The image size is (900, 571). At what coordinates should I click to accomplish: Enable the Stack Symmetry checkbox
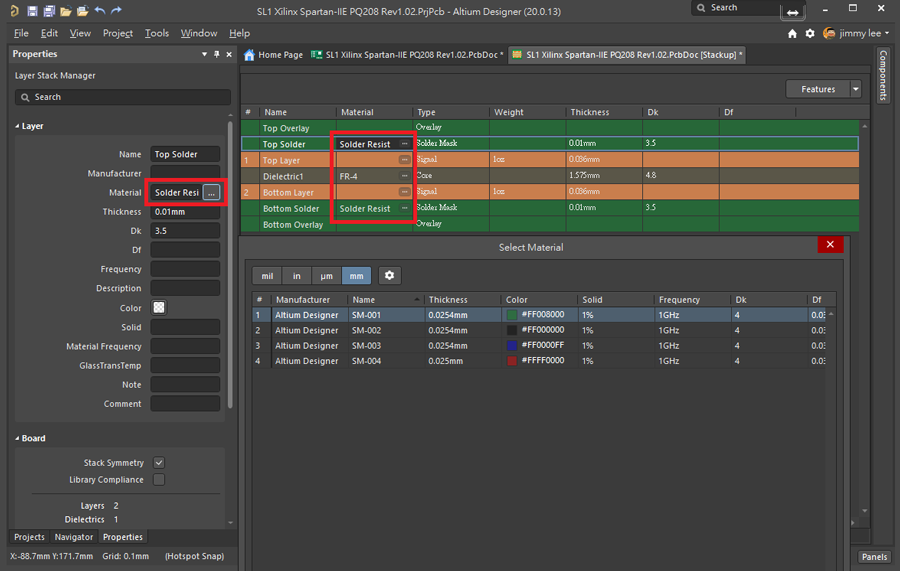coord(159,463)
